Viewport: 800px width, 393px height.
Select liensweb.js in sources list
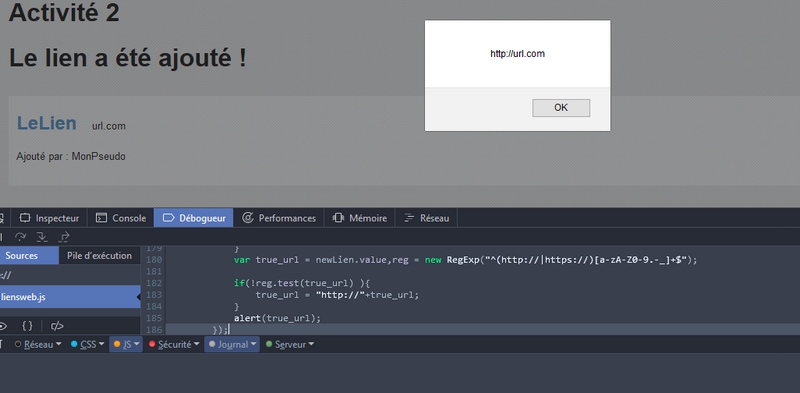pyautogui.click(x=70, y=297)
